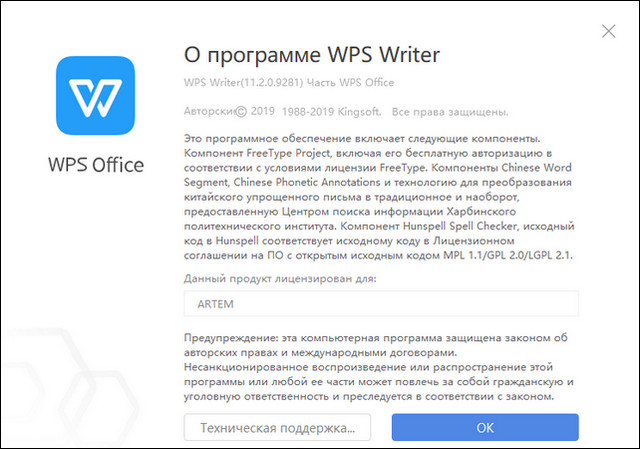Click the copyright © symbol

coord(241,111)
